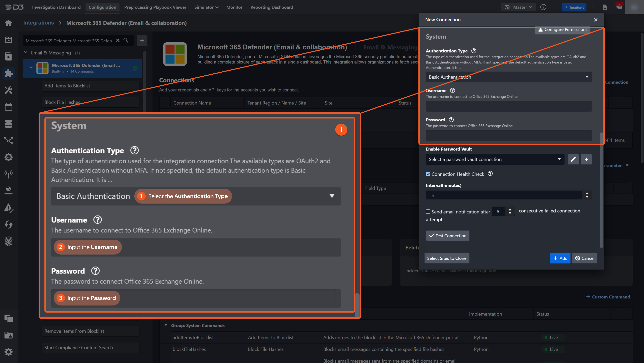Open the database icon in the sidebar

click(8, 124)
